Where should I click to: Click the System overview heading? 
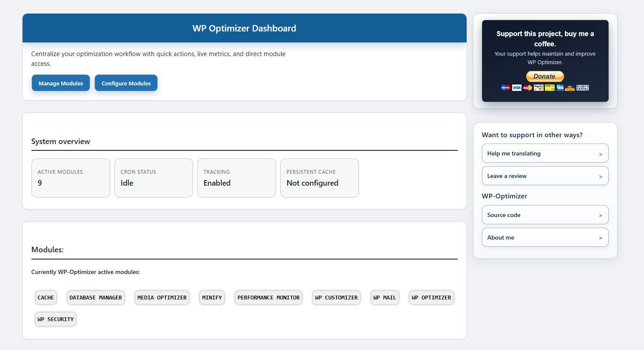coord(61,141)
